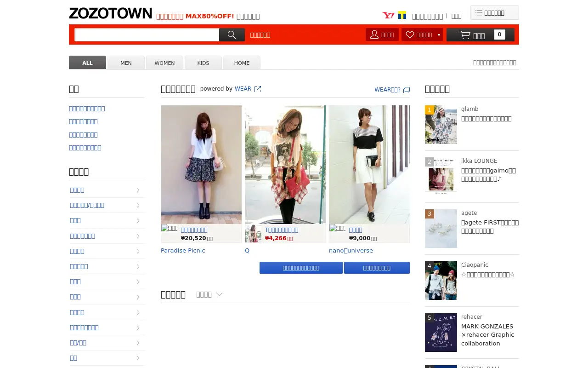Open the glamb ranking thumbnail
The image size is (588, 368).
coord(441,125)
